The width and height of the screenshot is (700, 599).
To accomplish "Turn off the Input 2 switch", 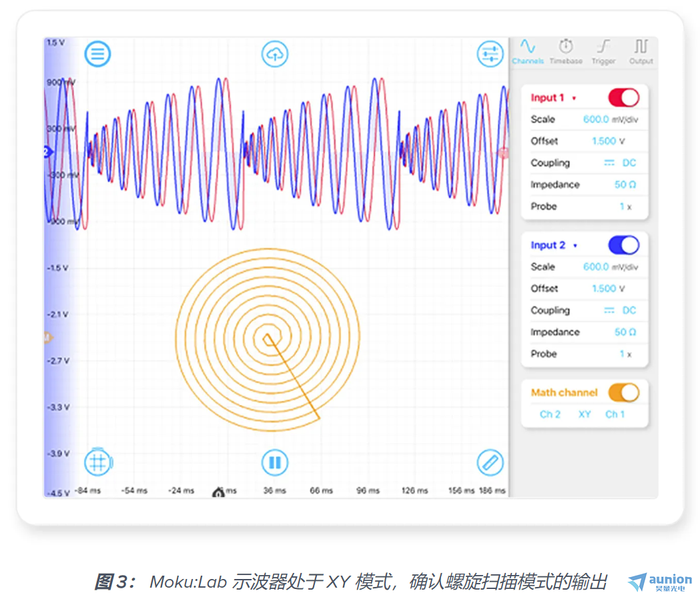I will pyautogui.click(x=624, y=245).
